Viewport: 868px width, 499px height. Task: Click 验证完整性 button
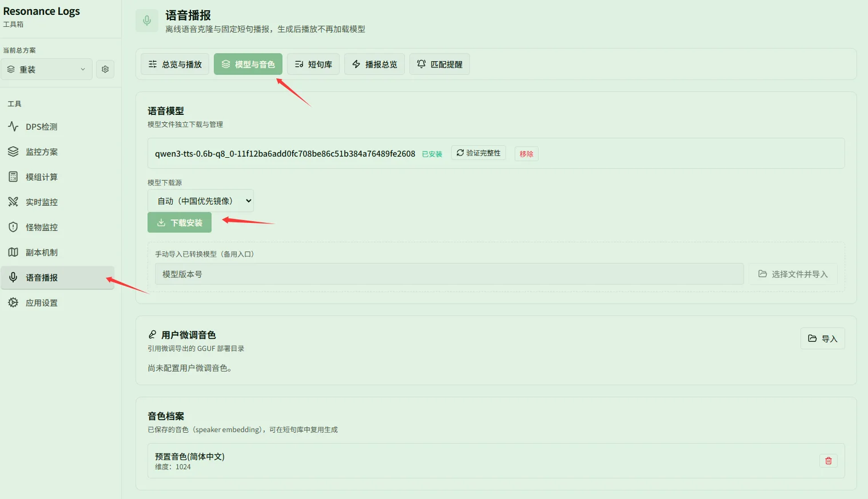(x=479, y=153)
